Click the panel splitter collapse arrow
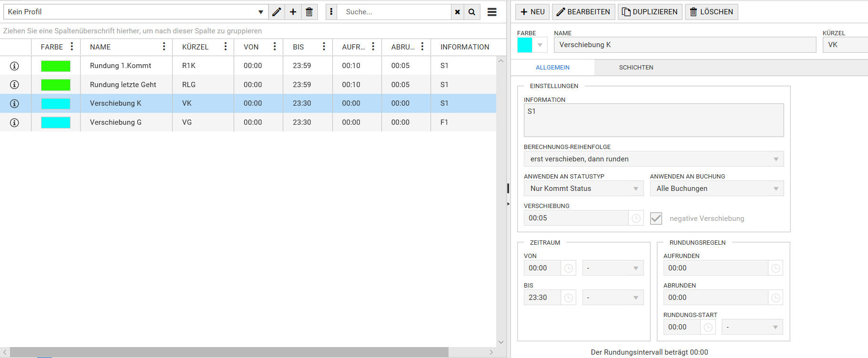868x358 pixels. (x=508, y=204)
